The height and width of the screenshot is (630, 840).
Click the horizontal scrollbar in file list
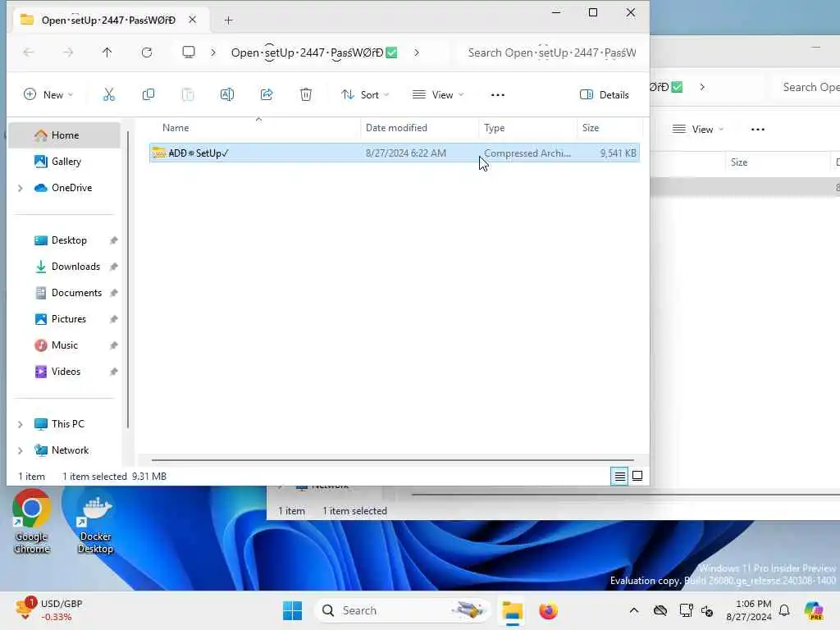tap(393, 460)
